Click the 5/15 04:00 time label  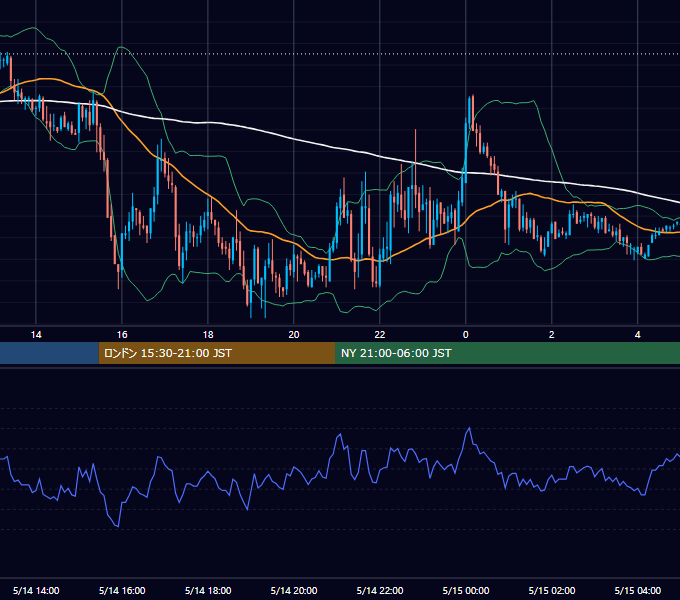coord(638,590)
